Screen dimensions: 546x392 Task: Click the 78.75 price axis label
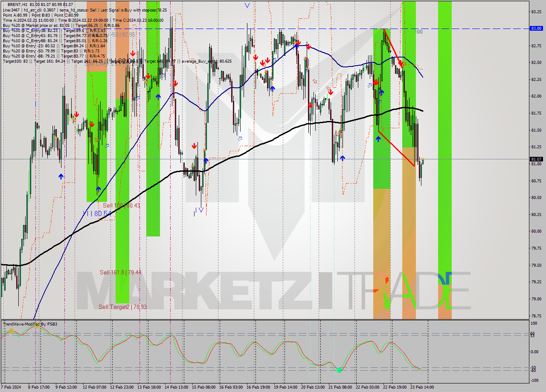coord(536,316)
